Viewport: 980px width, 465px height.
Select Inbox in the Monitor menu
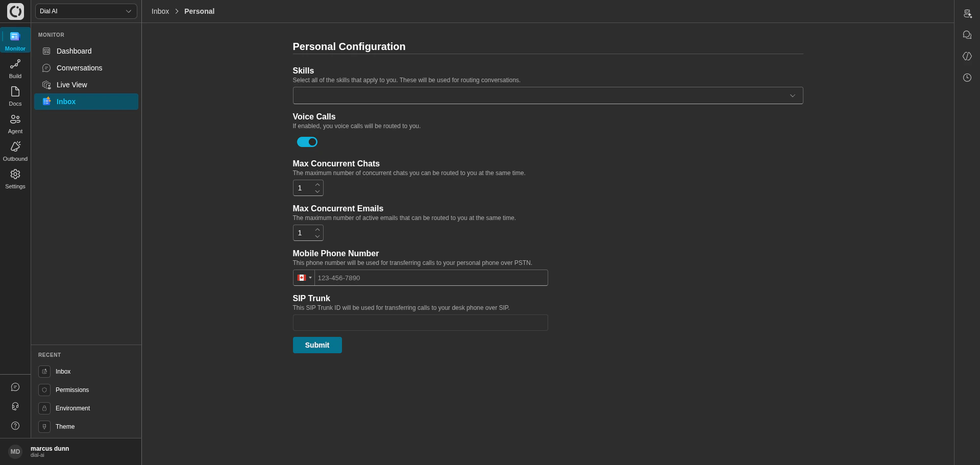[x=86, y=102]
